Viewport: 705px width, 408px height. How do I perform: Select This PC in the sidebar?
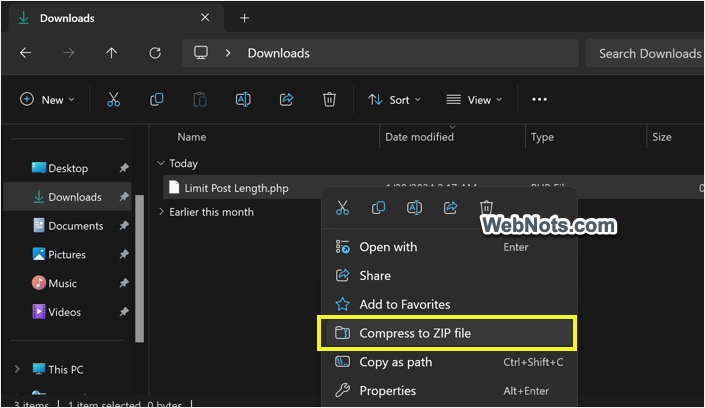coord(67,370)
